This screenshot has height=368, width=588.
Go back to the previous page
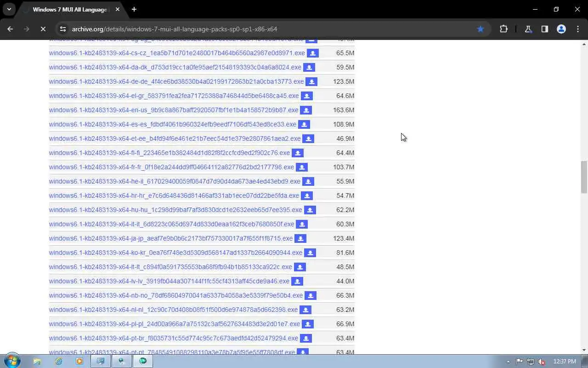coord(10,29)
